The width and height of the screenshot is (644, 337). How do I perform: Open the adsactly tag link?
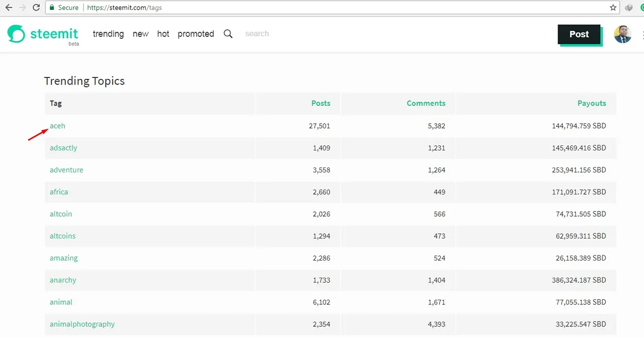click(63, 148)
